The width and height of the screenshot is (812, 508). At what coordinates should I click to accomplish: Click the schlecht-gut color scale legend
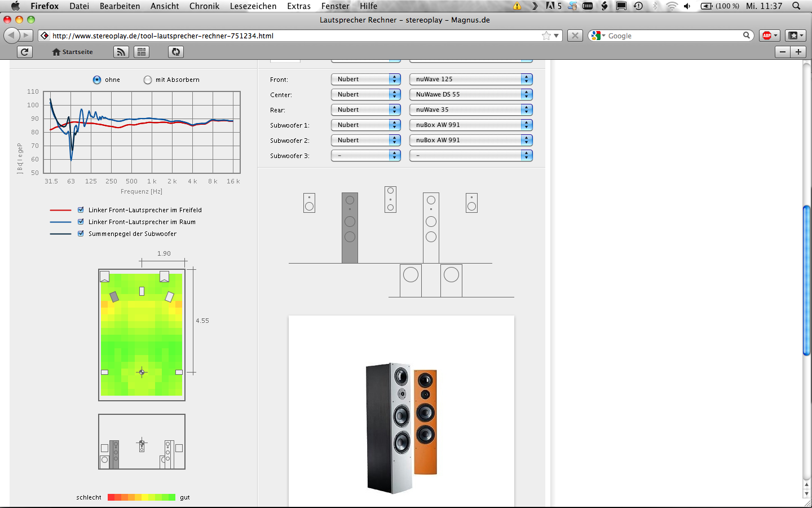[142, 497]
